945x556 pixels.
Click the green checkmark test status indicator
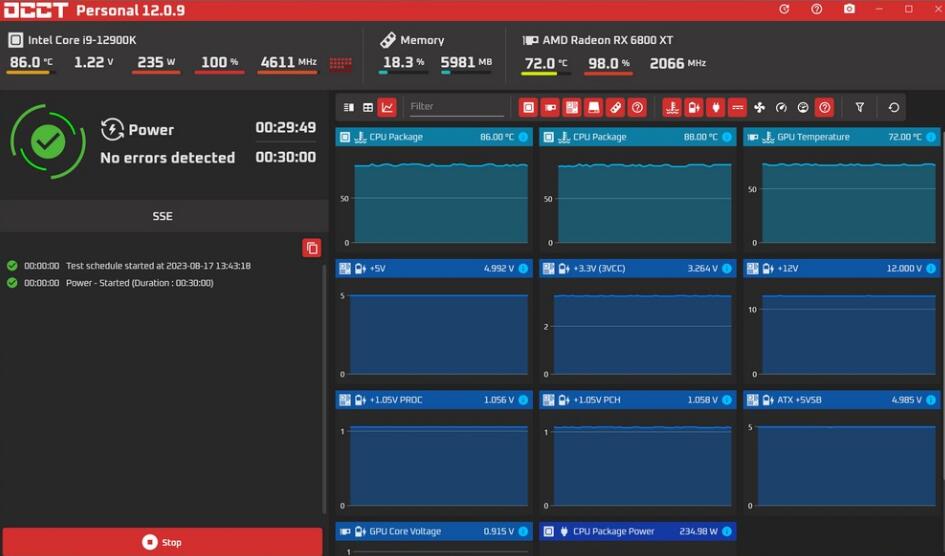tap(48, 142)
